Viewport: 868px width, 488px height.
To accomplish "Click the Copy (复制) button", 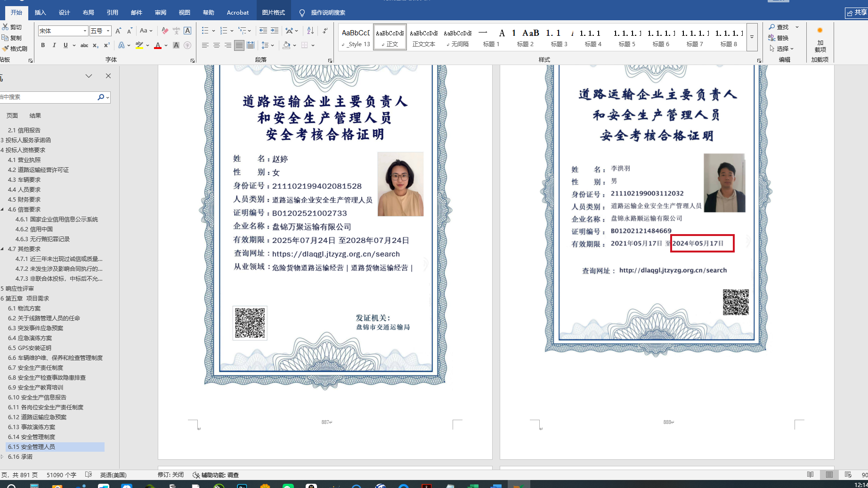I will (x=12, y=38).
